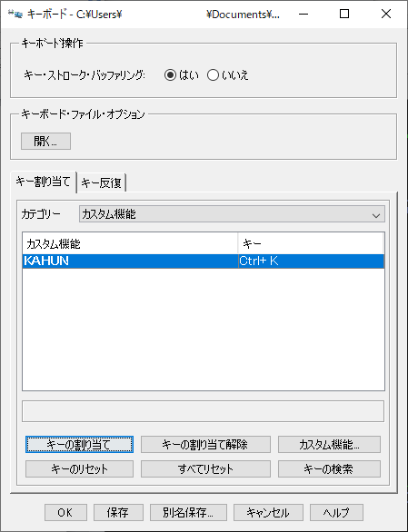Click the 保存 button
The image size is (408, 532).
tap(118, 512)
